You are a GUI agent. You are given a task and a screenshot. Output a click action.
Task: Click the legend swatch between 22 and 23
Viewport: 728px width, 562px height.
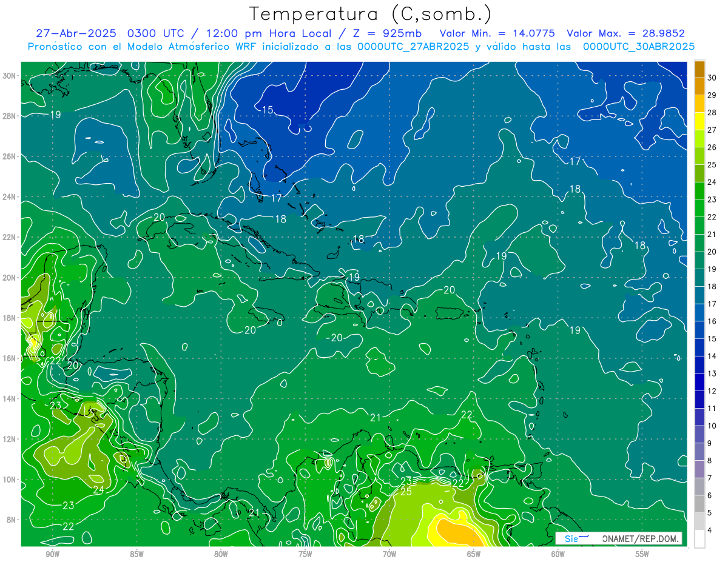699,209
